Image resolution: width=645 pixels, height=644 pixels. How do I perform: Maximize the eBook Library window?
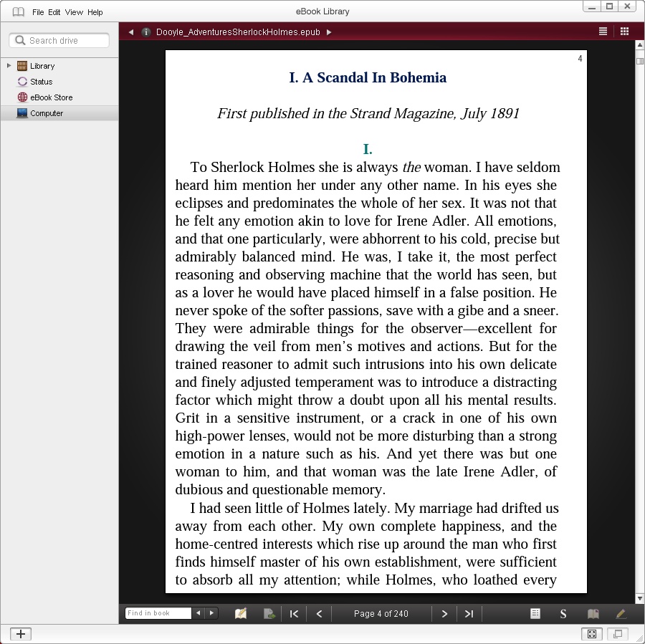(x=610, y=6)
